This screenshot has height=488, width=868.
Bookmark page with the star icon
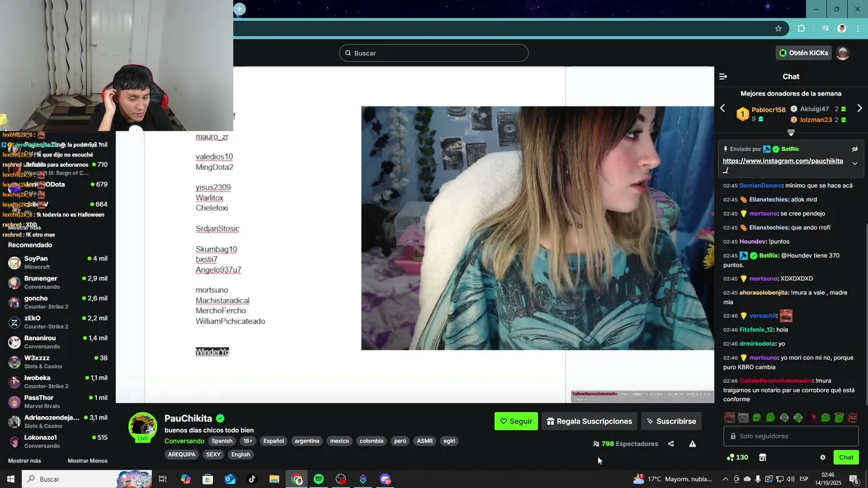pos(778,28)
